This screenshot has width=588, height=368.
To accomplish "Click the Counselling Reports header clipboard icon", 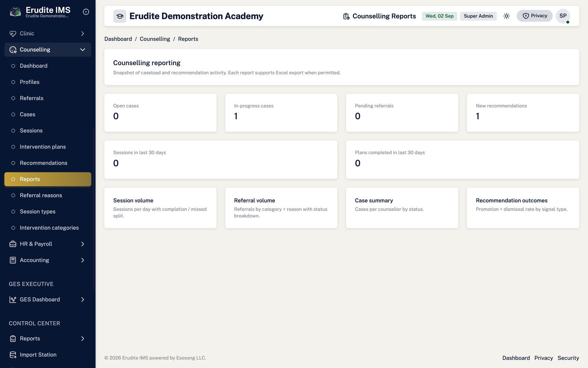I will coord(346,16).
